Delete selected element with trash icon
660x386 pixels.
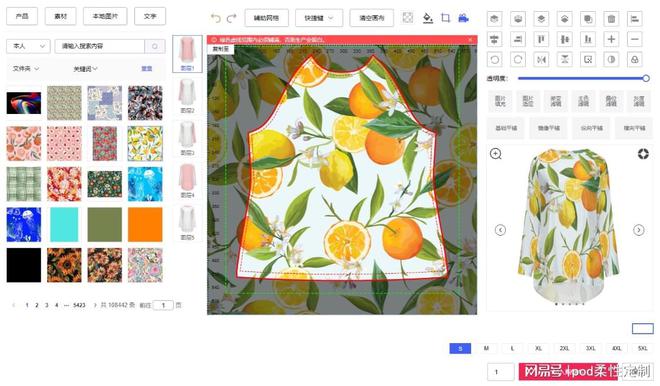[x=611, y=19]
